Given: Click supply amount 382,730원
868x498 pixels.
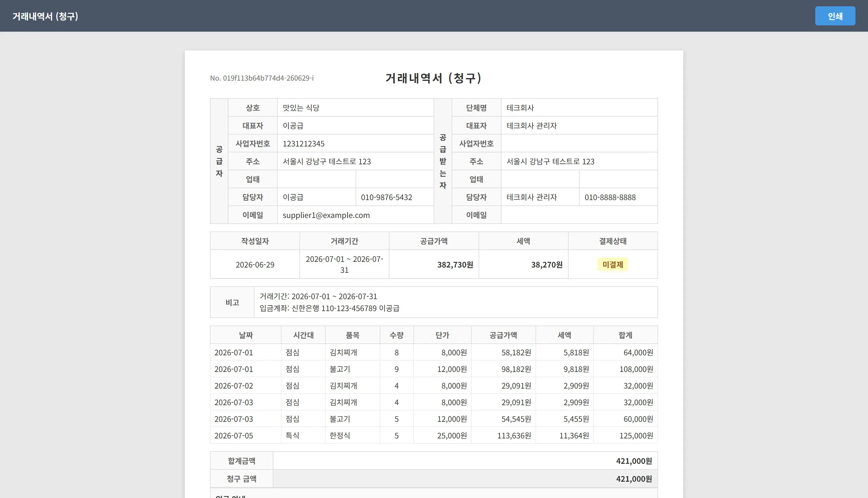Looking at the screenshot, I should point(455,264).
